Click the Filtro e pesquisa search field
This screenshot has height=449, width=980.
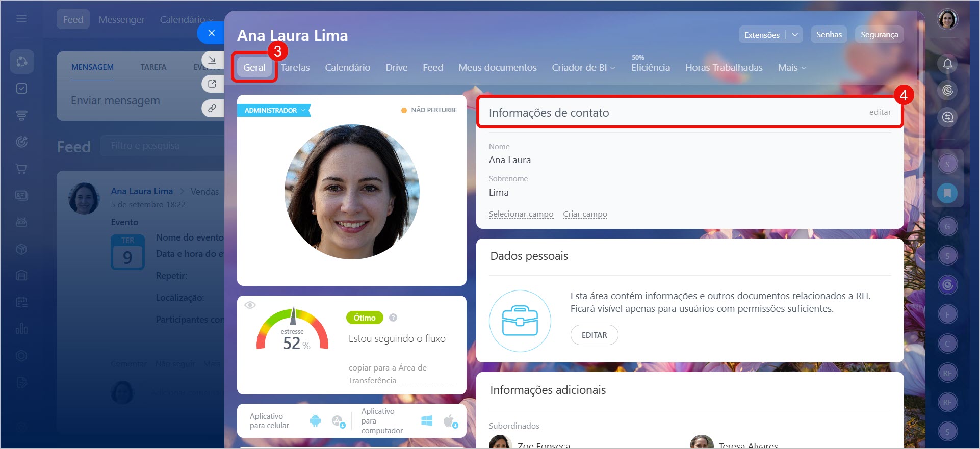coord(162,146)
